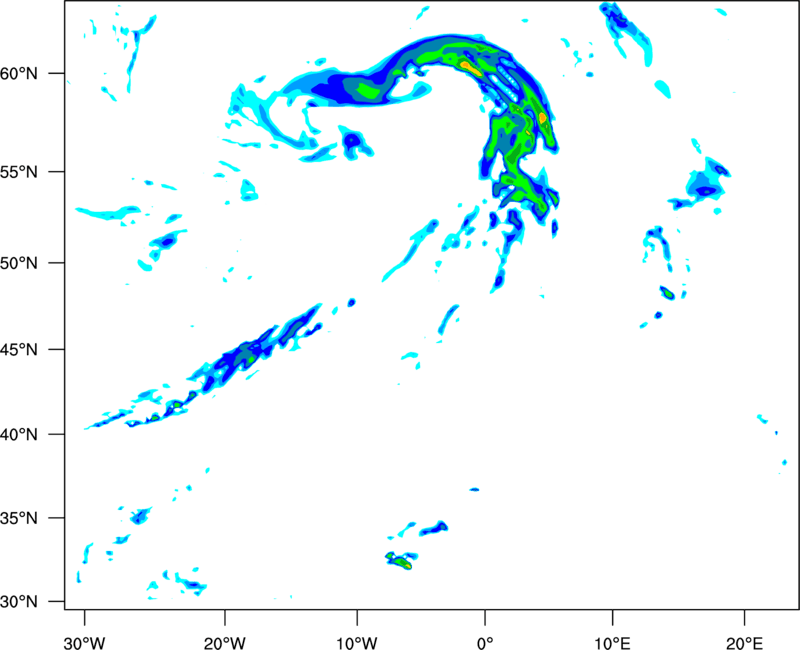Click the 35°N latitude label
Image resolution: width=800 pixels, height=650 pixels.
19,518
